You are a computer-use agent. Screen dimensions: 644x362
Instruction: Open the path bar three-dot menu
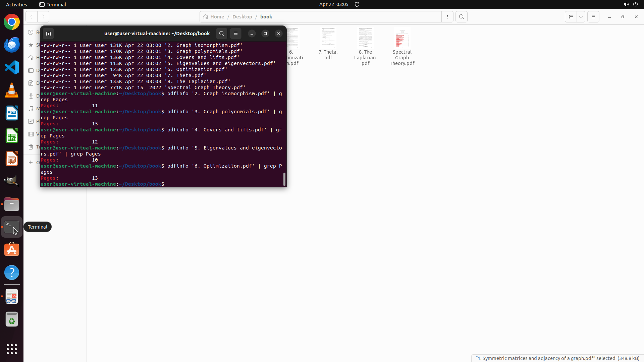[x=447, y=17]
